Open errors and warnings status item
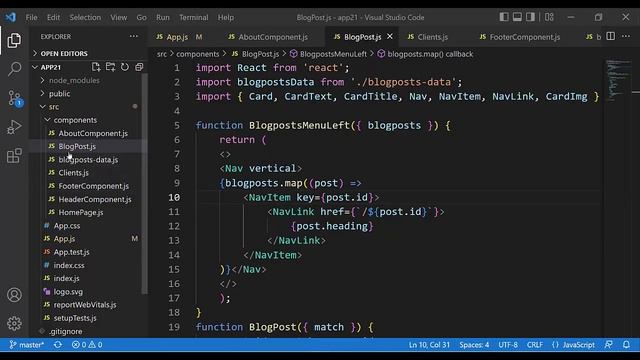The height and width of the screenshot is (360, 640). click(87, 345)
